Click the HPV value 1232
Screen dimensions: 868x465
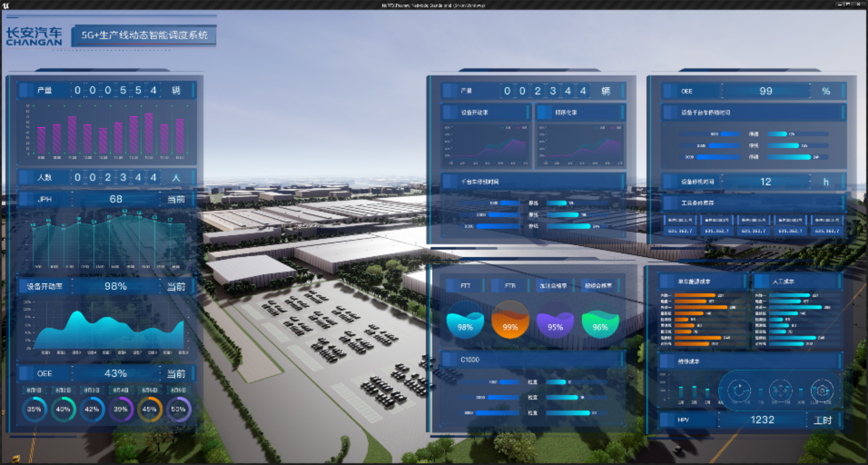[763, 420]
